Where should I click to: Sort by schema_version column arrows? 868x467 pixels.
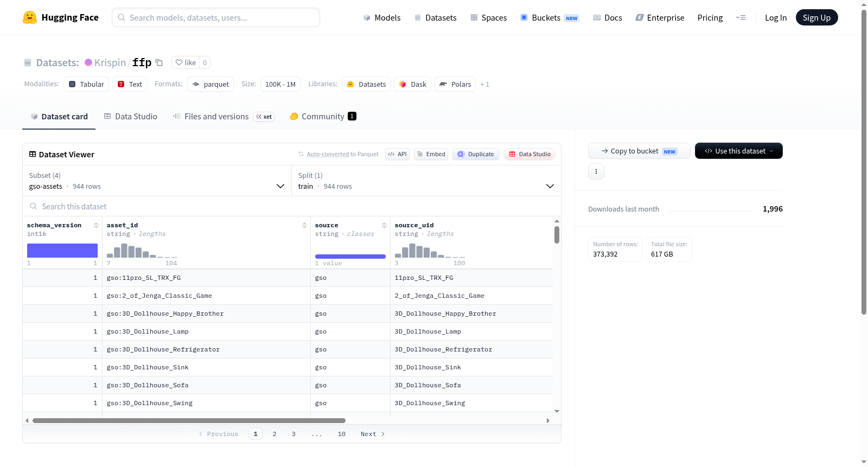click(x=96, y=225)
